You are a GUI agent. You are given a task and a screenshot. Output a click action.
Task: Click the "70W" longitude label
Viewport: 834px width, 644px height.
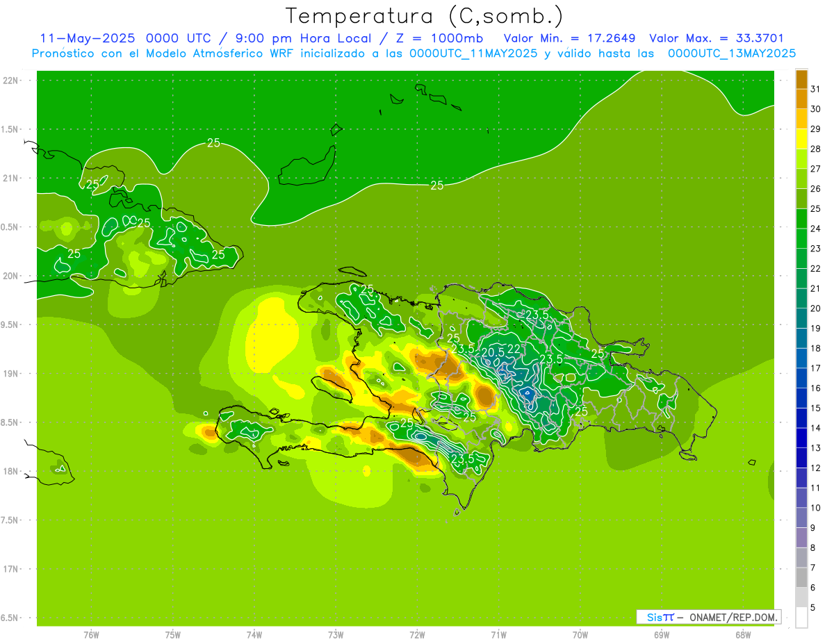pos(580,635)
